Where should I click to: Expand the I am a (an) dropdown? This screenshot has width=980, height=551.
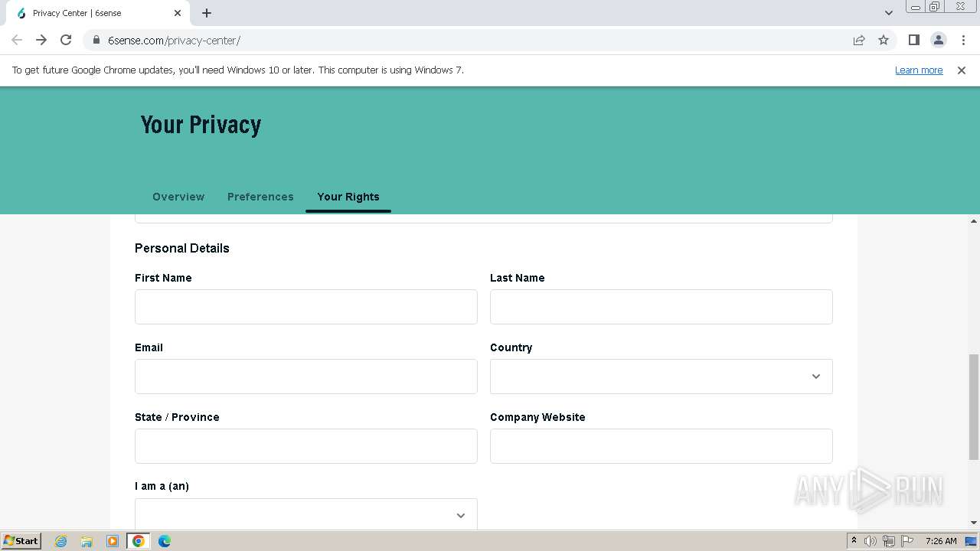pyautogui.click(x=306, y=514)
